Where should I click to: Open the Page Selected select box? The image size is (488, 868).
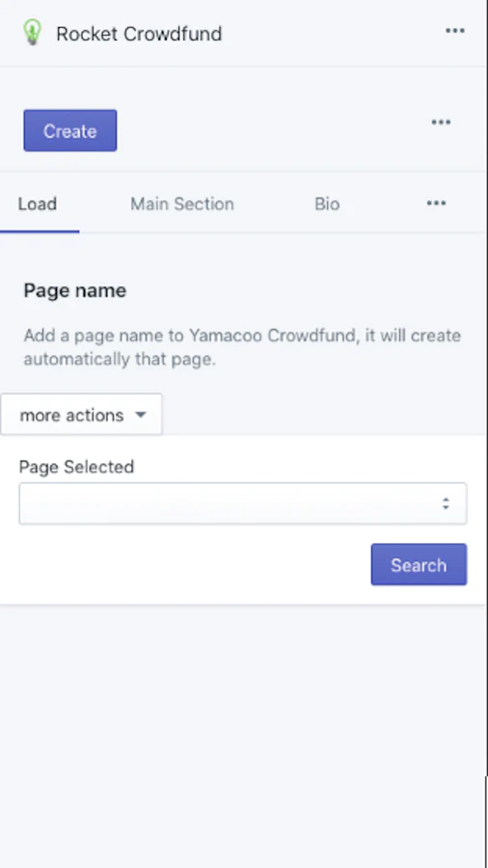coord(243,503)
